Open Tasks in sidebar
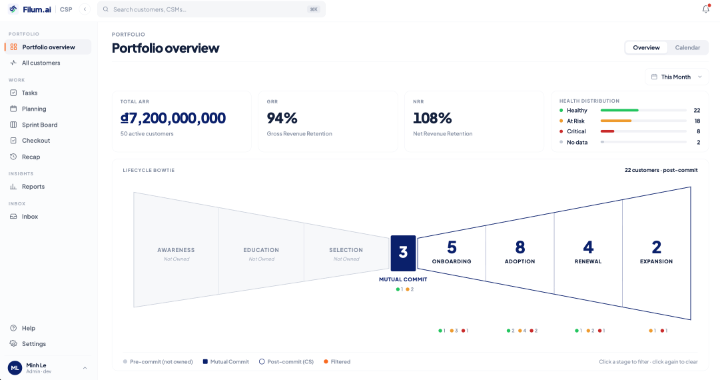Image resolution: width=720 pixels, height=380 pixels. tap(48, 93)
